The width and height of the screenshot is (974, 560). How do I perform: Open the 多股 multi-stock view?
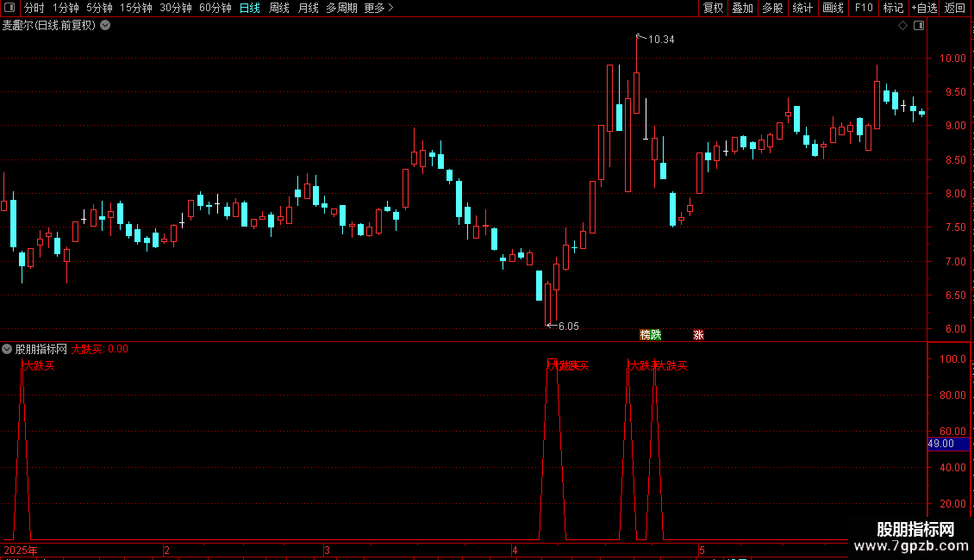tap(772, 8)
